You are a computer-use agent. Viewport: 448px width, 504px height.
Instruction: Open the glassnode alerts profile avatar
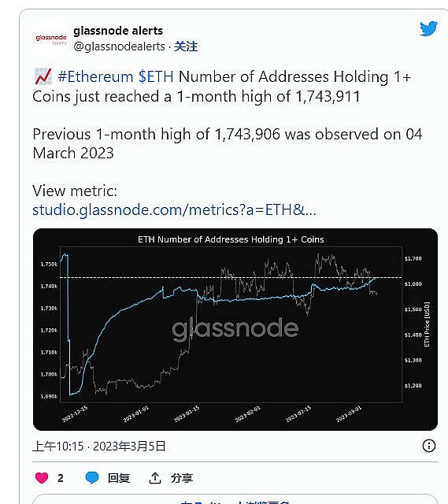coord(50,39)
